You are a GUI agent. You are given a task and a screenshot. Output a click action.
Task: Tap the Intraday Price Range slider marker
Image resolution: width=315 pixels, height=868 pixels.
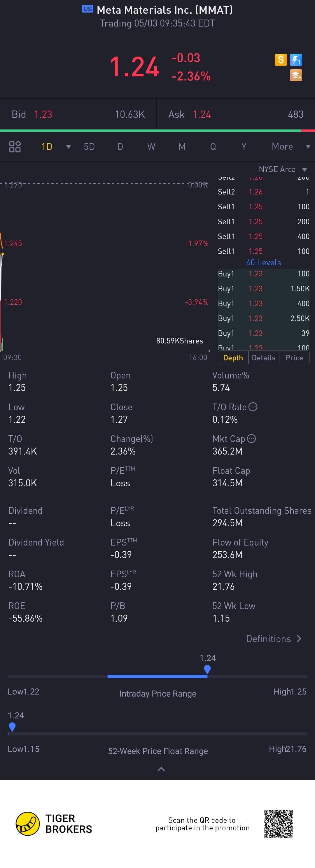coord(207,669)
